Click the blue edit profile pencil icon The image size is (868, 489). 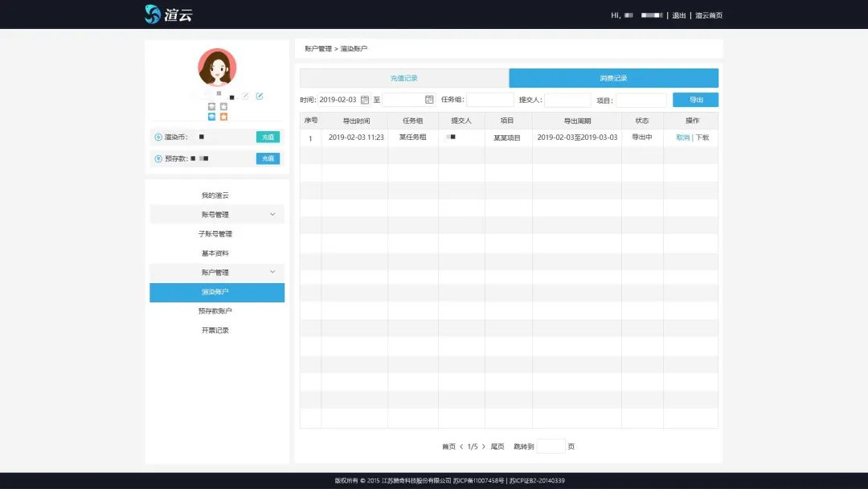tap(260, 97)
